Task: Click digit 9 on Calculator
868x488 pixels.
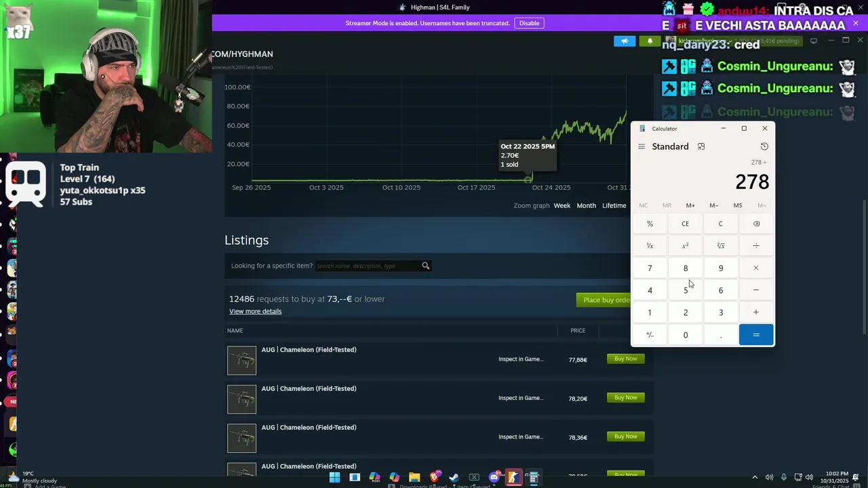Action: pyautogui.click(x=721, y=268)
